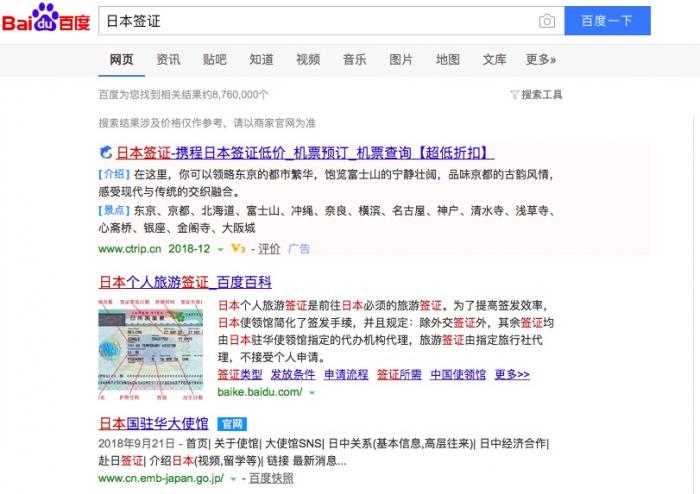The width and height of the screenshot is (700, 494).
Task: Click the Ctrip logo icon beside the ad title
Action: [x=105, y=153]
